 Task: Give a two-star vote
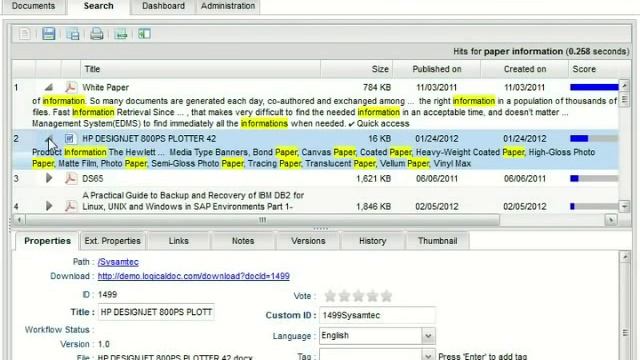click(x=344, y=296)
